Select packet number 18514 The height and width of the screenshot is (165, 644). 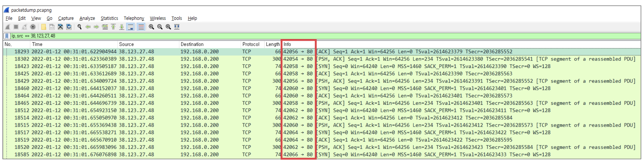point(322,118)
